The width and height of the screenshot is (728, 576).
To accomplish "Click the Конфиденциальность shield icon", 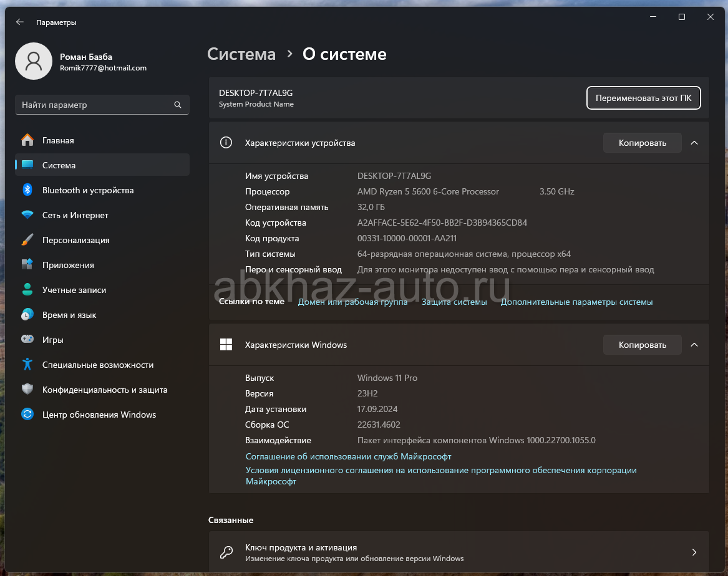I will (27, 390).
